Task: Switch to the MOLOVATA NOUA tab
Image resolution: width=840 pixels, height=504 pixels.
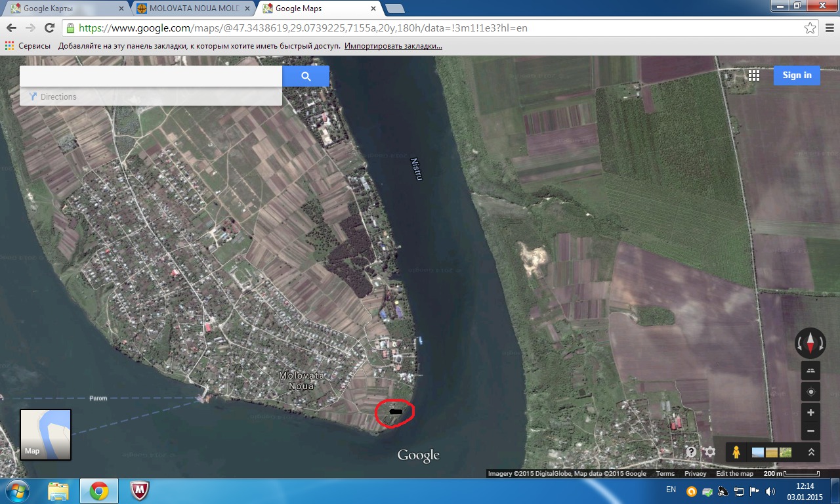Action: (194, 9)
